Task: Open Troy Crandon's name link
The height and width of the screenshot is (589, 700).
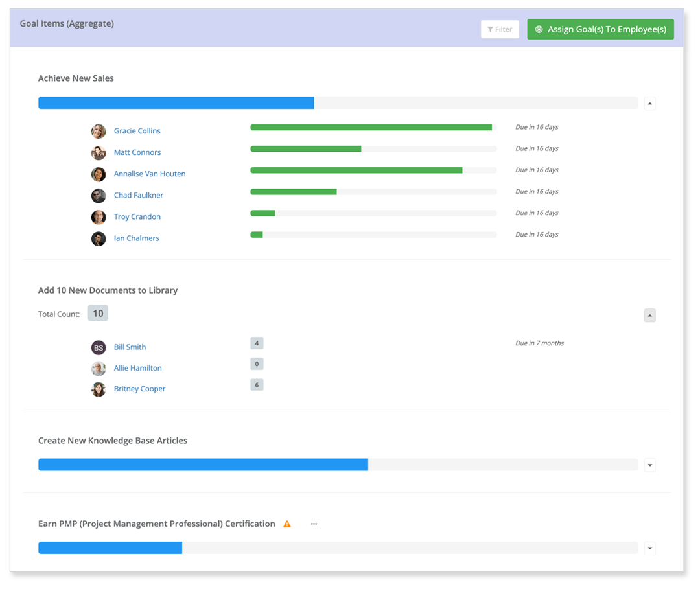Action: pos(137,216)
